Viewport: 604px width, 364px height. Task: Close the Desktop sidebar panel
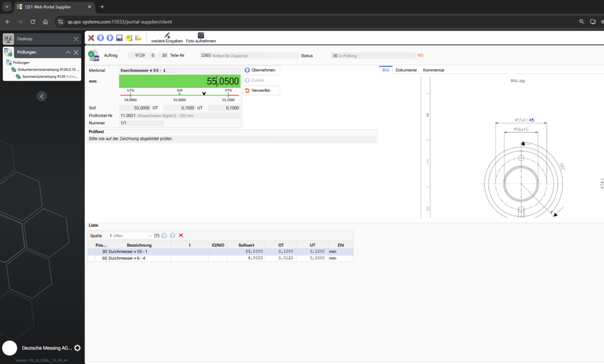click(76, 39)
